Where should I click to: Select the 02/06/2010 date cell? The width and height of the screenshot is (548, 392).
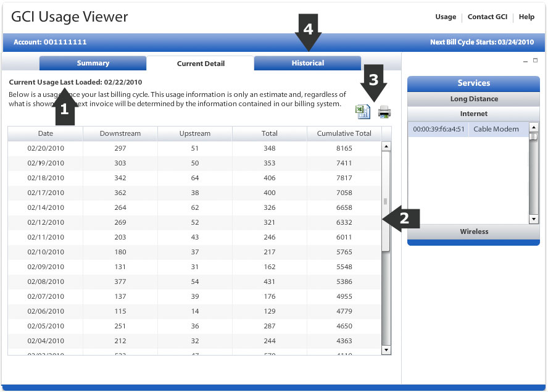pos(46,311)
